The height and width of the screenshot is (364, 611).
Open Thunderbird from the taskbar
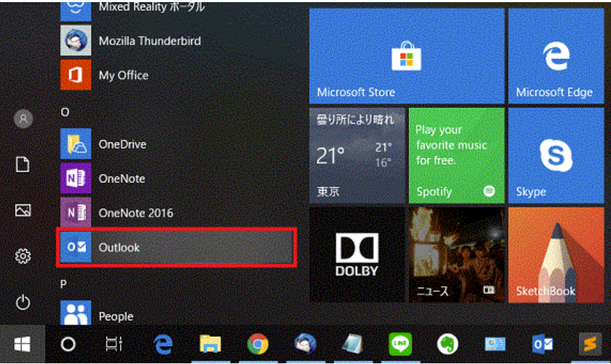(x=305, y=344)
